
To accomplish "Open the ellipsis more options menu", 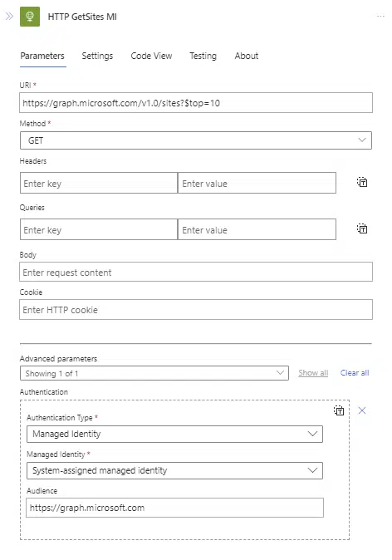I will pyautogui.click(x=380, y=16).
